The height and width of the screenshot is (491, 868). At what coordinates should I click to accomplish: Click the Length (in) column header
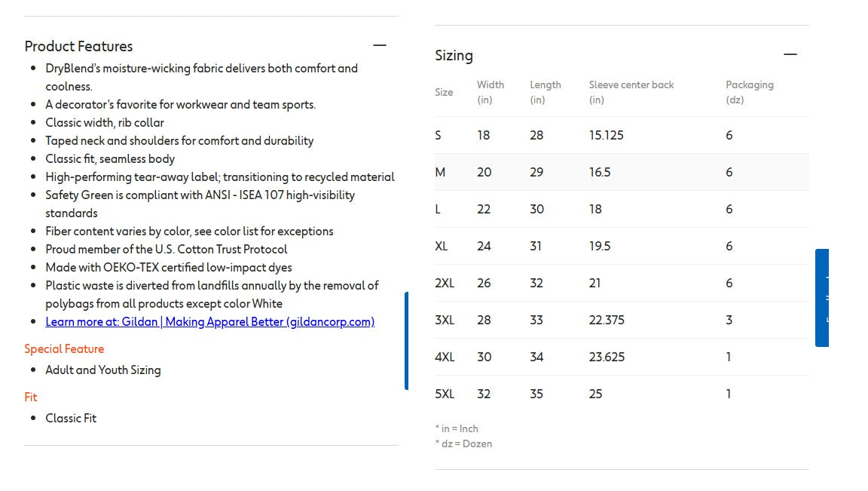545,92
